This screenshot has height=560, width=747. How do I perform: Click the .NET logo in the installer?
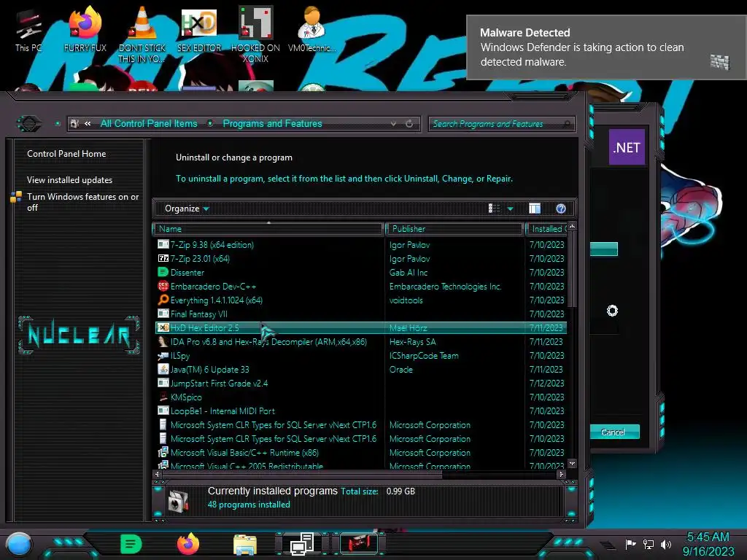click(x=627, y=147)
